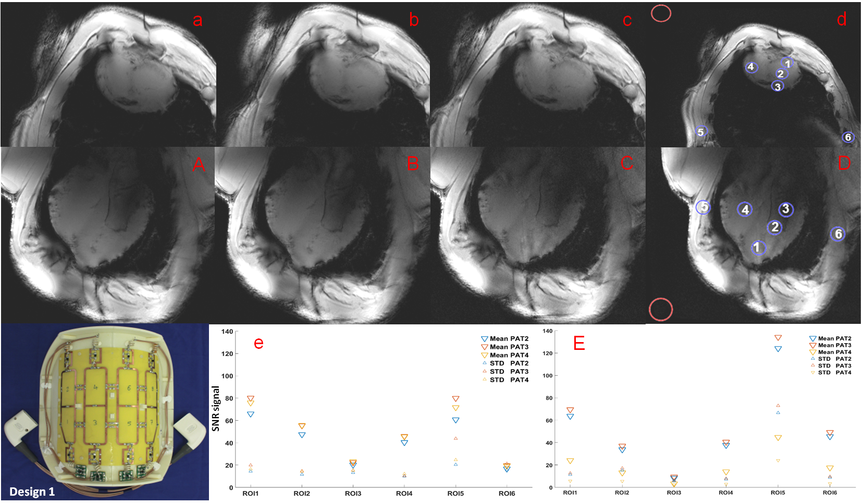Screen dimensions: 864x504
Task: Click the red Mean PAT3 marker at ROI5 in chart E
Action: tap(778, 338)
